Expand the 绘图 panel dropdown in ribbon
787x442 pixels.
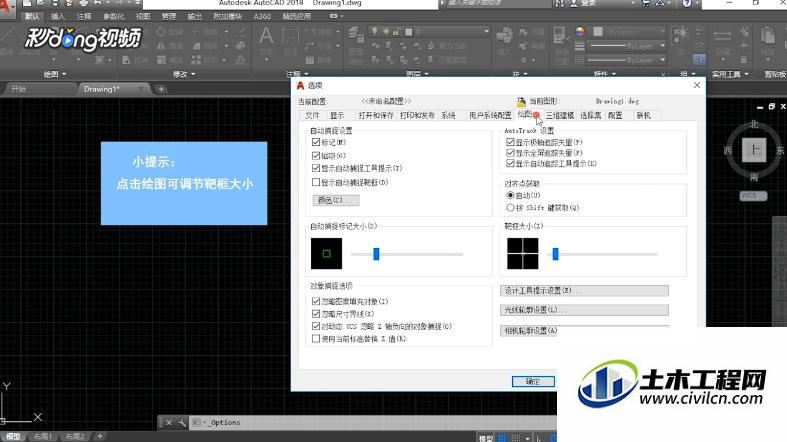pyautogui.click(x=55, y=74)
